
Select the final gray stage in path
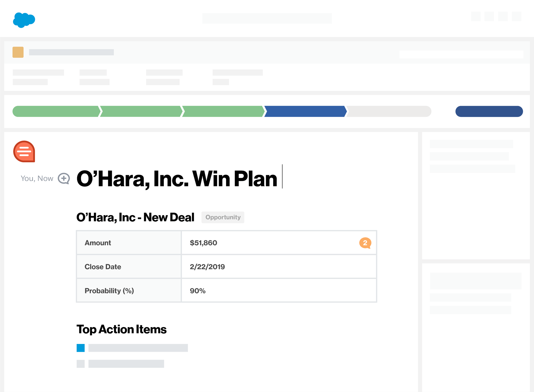(389, 111)
